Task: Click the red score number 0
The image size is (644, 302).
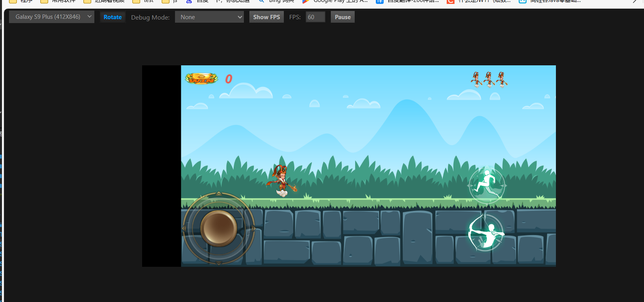Action: click(x=229, y=79)
